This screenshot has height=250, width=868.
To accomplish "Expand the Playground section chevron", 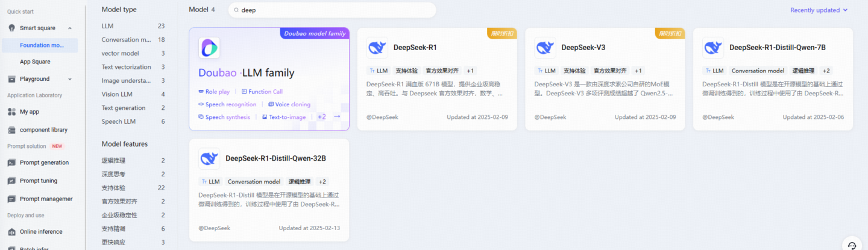I will tap(70, 79).
